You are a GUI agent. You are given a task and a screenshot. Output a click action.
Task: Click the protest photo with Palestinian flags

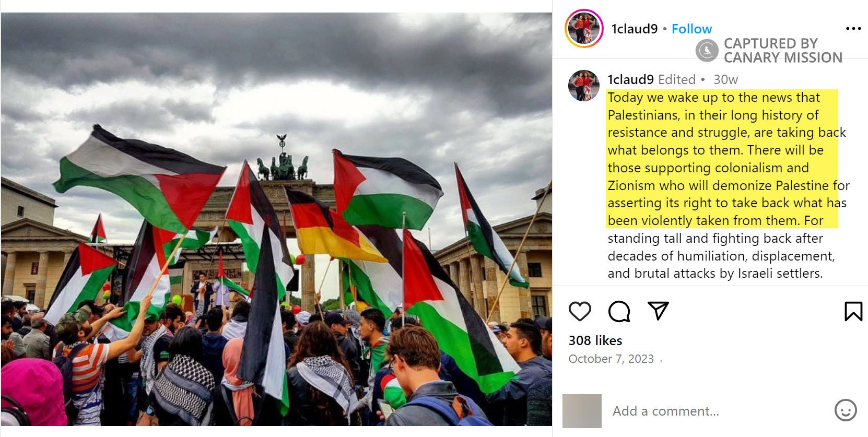click(x=276, y=219)
